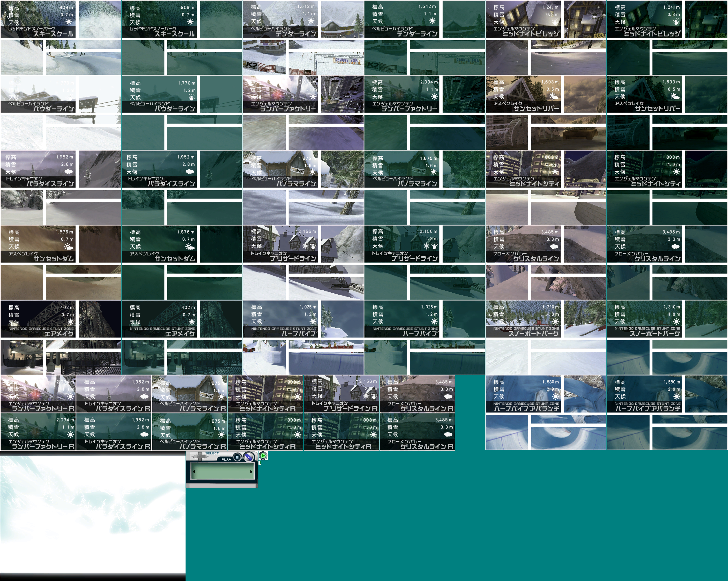Click cloud icon on dimmed non-R クリスタルライン card
This screenshot has width=728, height=581.
pos(675,246)
